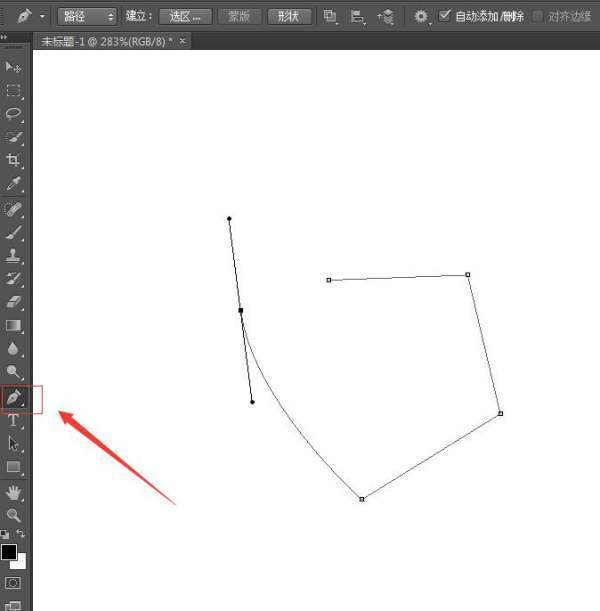Screen dimensions: 600x611
Task: Click the bottom anchor point of path
Action: coord(362,499)
